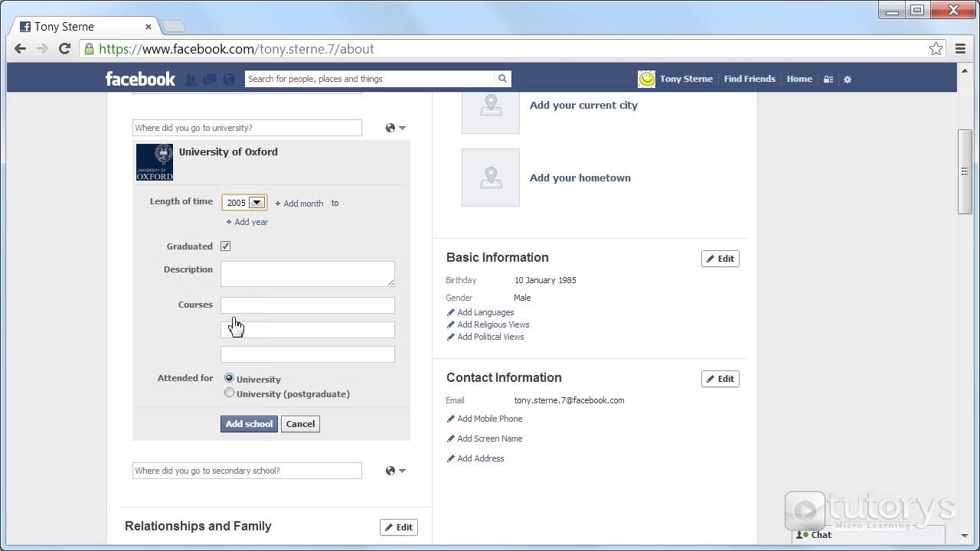Click the secure lock icon in the address bar
Image resolution: width=980 pixels, height=551 pixels.
tap(89, 49)
